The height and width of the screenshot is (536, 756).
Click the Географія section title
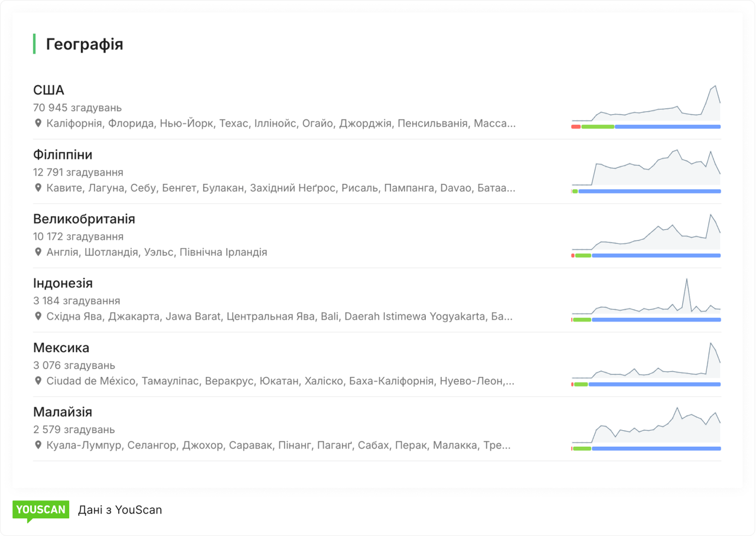click(84, 44)
